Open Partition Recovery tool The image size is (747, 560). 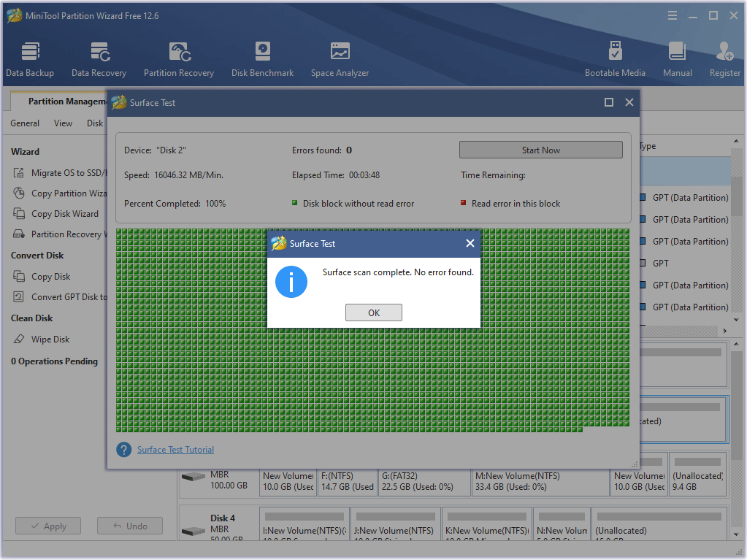(x=179, y=59)
